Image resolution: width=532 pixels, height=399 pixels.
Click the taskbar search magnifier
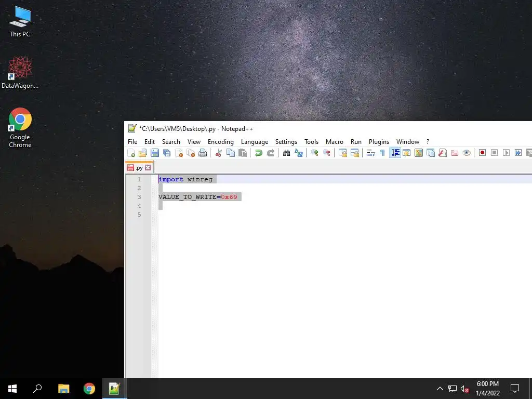click(37, 389)
